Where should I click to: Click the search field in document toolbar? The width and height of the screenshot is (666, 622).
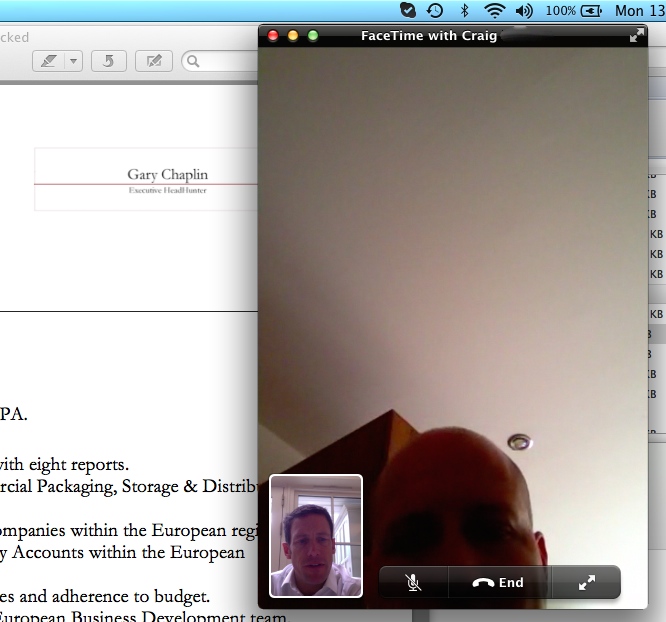[220, 61]
